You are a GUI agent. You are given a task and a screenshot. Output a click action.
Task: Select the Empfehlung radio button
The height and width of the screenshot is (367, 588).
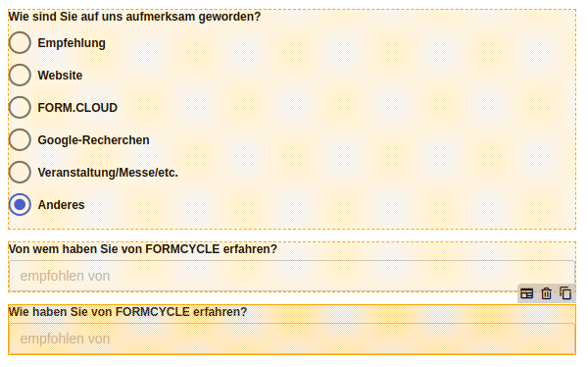[x=20, y=42]
